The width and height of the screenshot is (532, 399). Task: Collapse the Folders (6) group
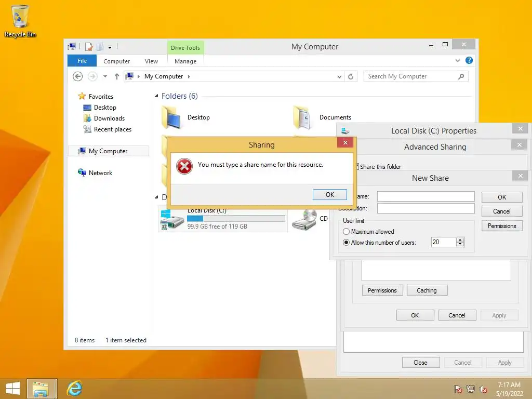point(156,96)
